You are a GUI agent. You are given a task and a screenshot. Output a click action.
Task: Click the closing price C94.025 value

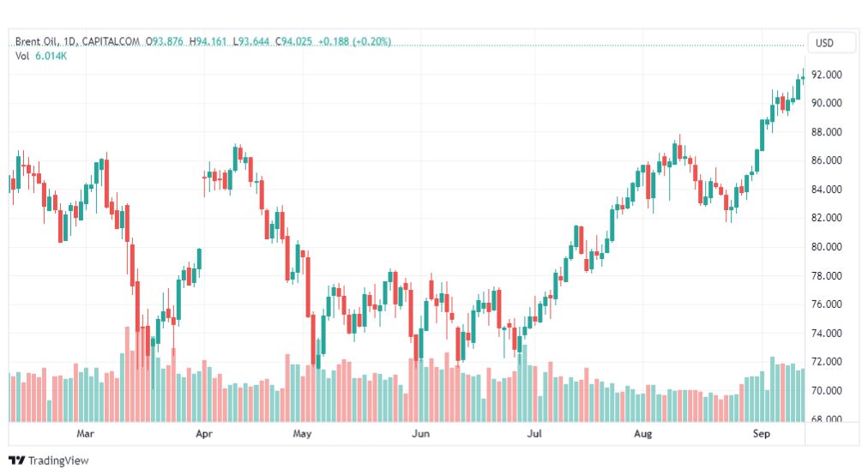pos(294,41)
